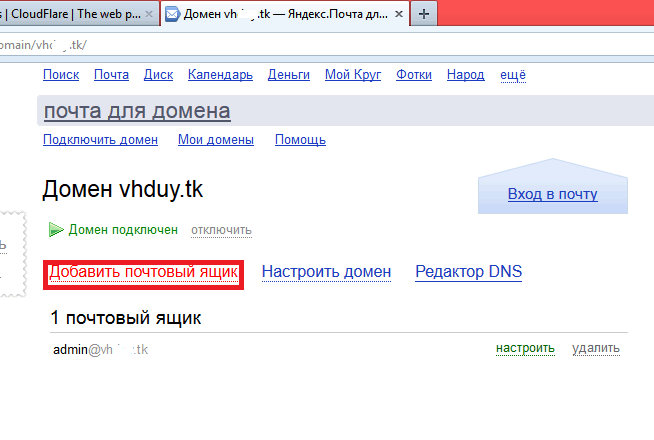This screenshot has height=440, width=654.
Task: Open Диск from the top navigation
Action: (158, 75)
